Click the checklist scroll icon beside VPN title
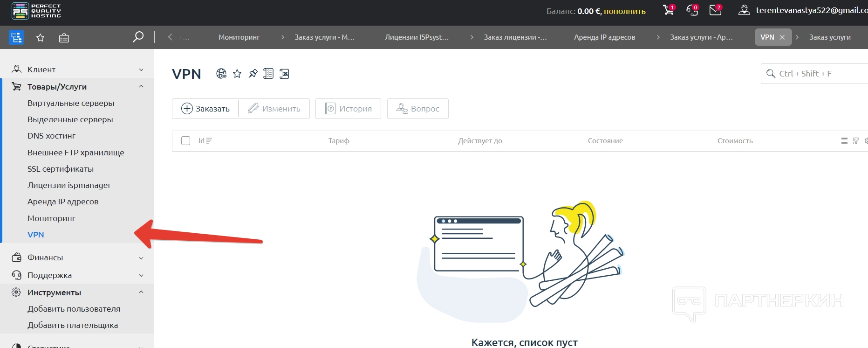Image resolution: width=868 pixels, height=348 pixels. [x=268, y=74]
